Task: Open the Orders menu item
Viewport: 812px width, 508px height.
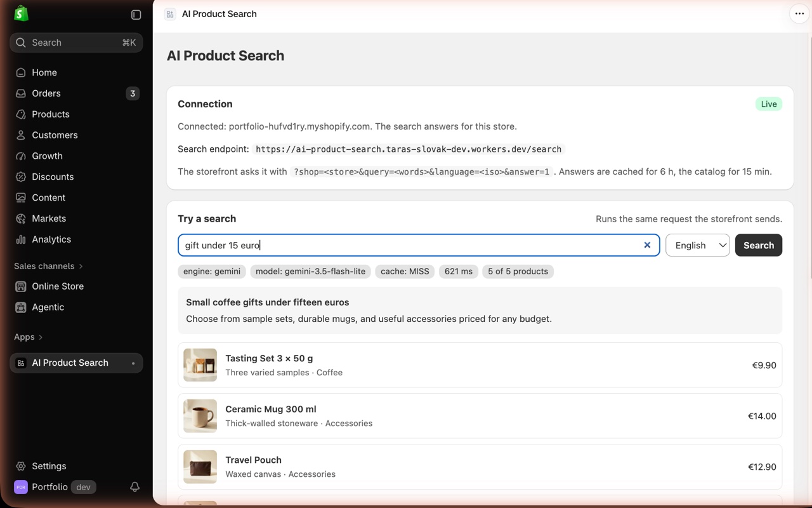Action: pos(76,93)
